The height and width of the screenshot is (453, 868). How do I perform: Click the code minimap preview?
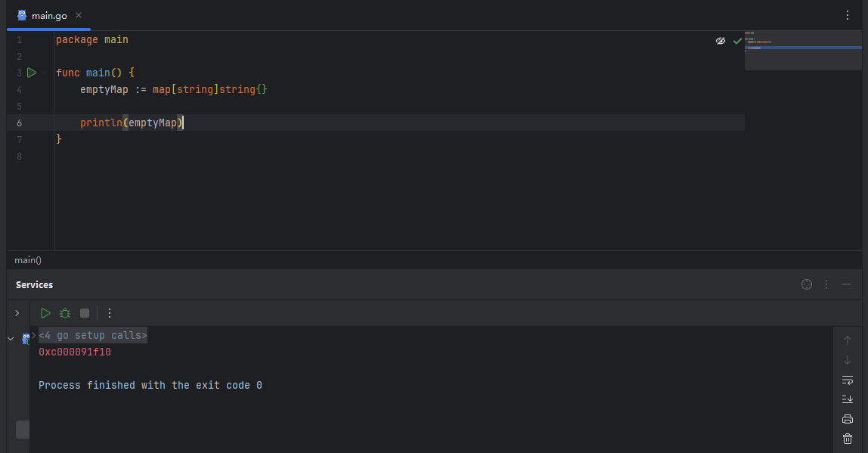803,51
